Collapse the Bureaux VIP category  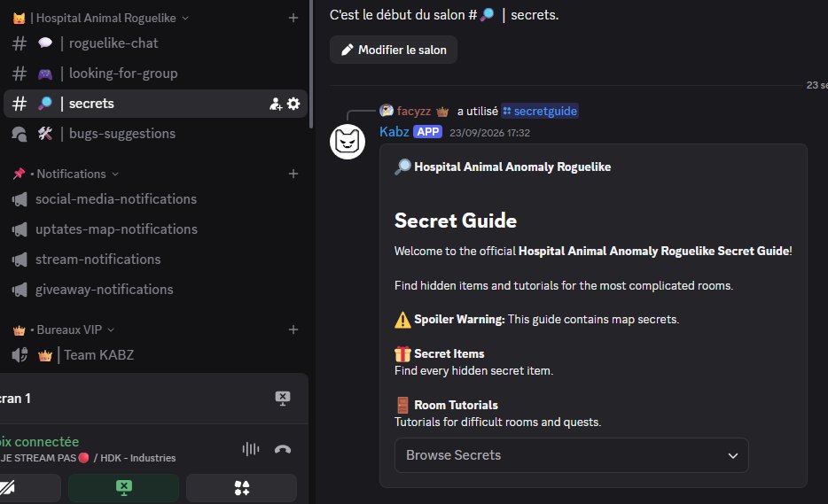[x=63, y=330]
